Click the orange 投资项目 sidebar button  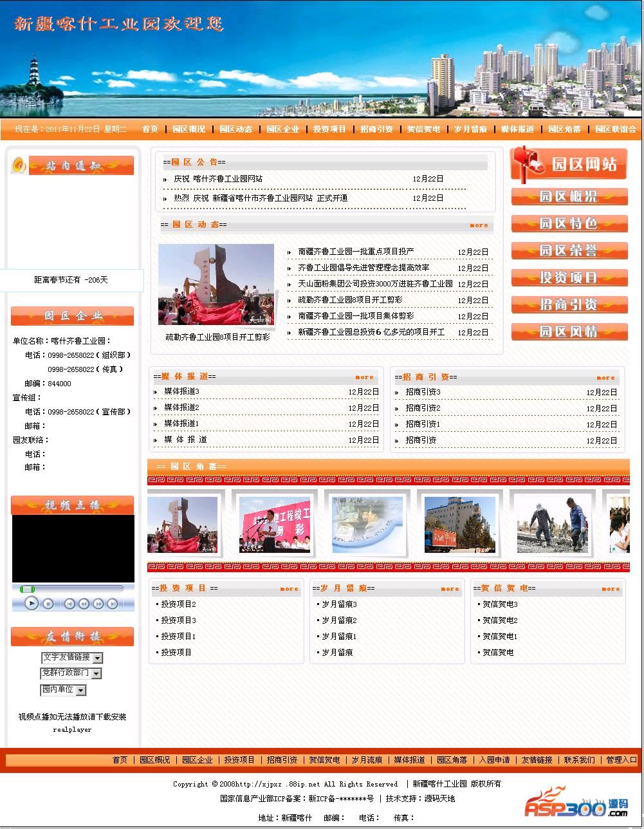[569, 277]
